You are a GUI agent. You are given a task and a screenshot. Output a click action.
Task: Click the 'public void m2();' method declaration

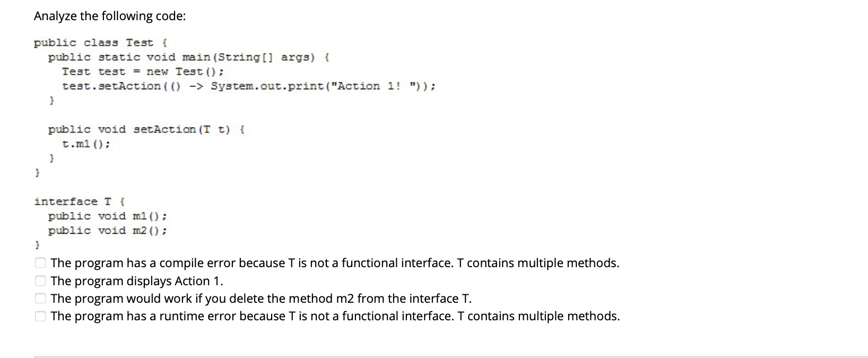click(x=107, y=230)
